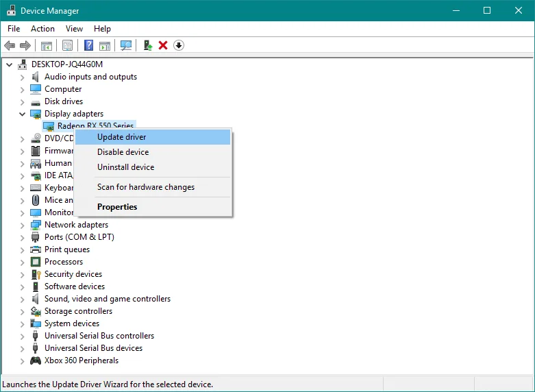This screenshot has height=392, width=535.
Task: Expand the Print queues category
Action: tap(22, 250)
